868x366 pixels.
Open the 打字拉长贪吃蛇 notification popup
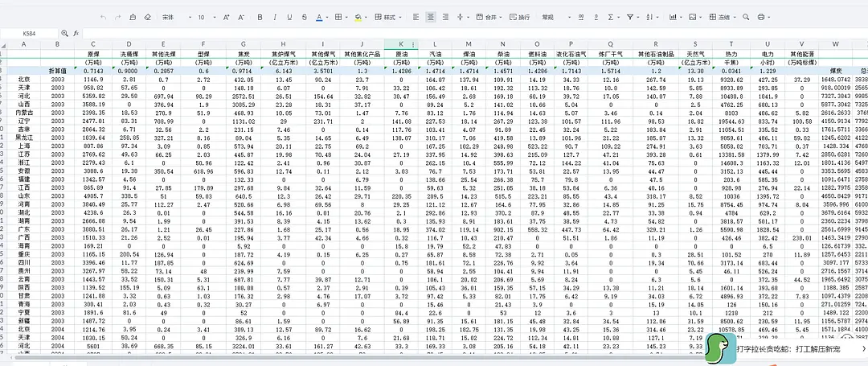click(788, 349)
